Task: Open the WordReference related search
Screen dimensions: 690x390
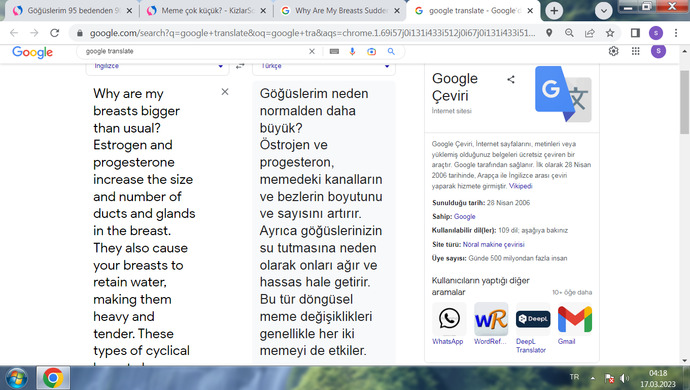Action: point(491,324)
